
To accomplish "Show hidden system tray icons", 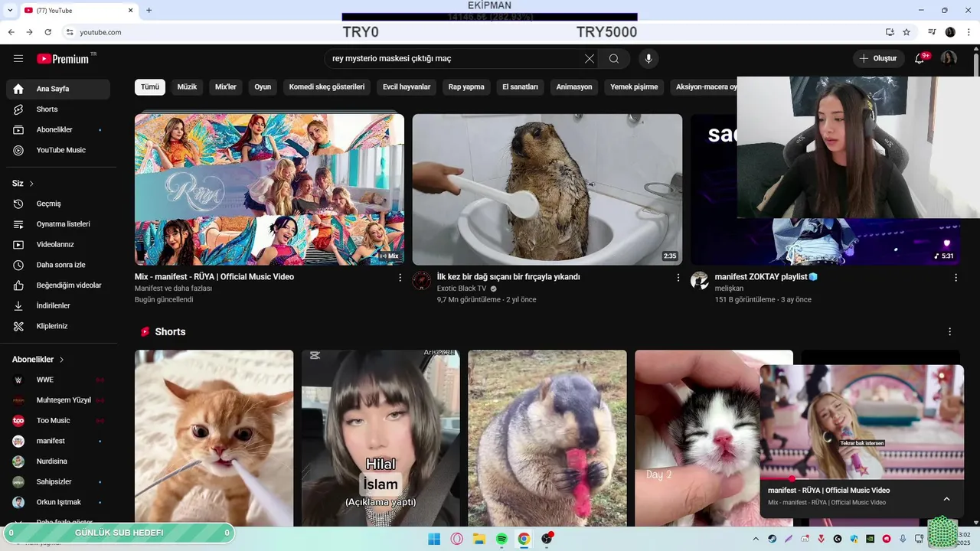I will 756,539.
